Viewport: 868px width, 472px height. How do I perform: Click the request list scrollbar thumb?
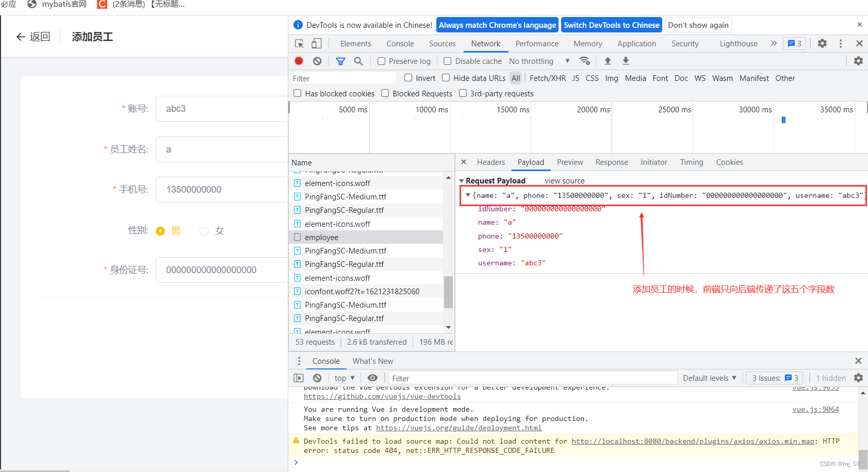pos(448,292)
